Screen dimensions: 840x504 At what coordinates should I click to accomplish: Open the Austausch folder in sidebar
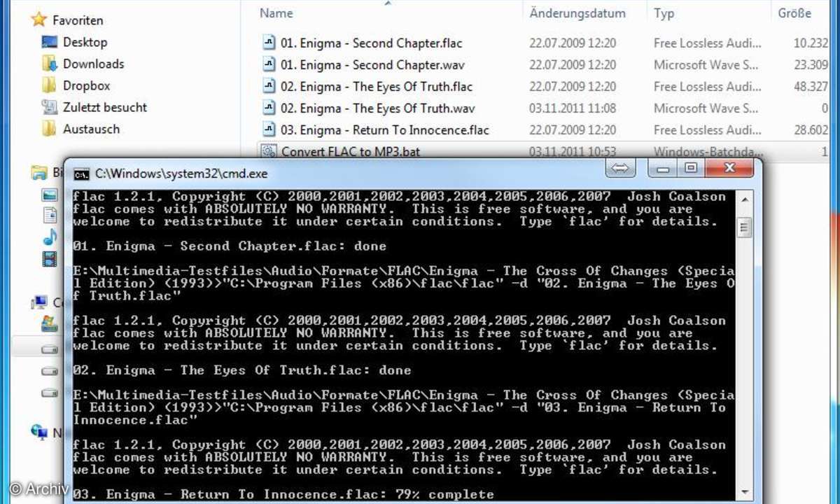click(91, 129)
